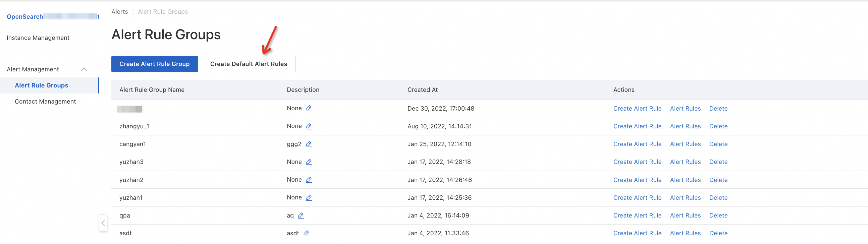The width and height of the screenshot is (868, 244).
Task: Select timestamp Aug 10, 2022, 14:14:31
Action: [x=439, y=126]
